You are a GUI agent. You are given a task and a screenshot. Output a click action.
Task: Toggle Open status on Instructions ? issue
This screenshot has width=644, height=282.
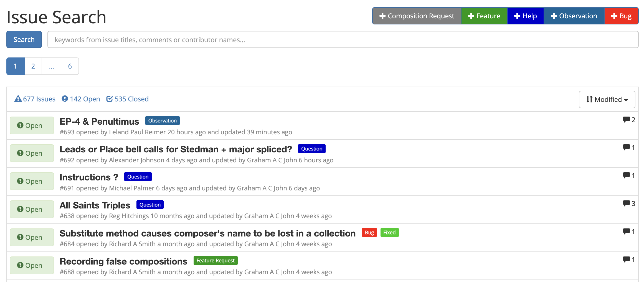tap(32, 181)
